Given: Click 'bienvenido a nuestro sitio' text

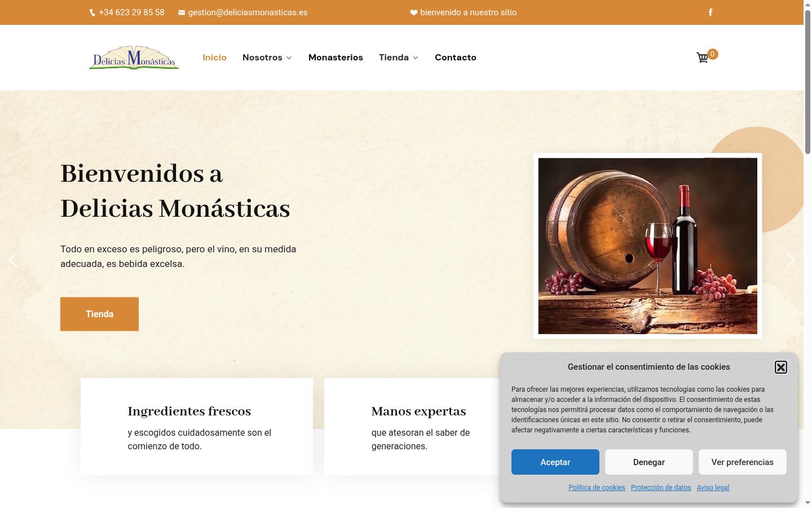Looking at the screenshot, I should point(468,12).
